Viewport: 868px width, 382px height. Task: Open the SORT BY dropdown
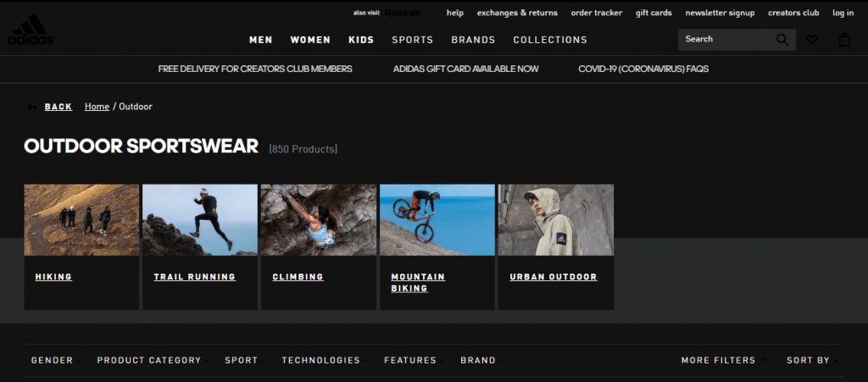tap(813, 361)
